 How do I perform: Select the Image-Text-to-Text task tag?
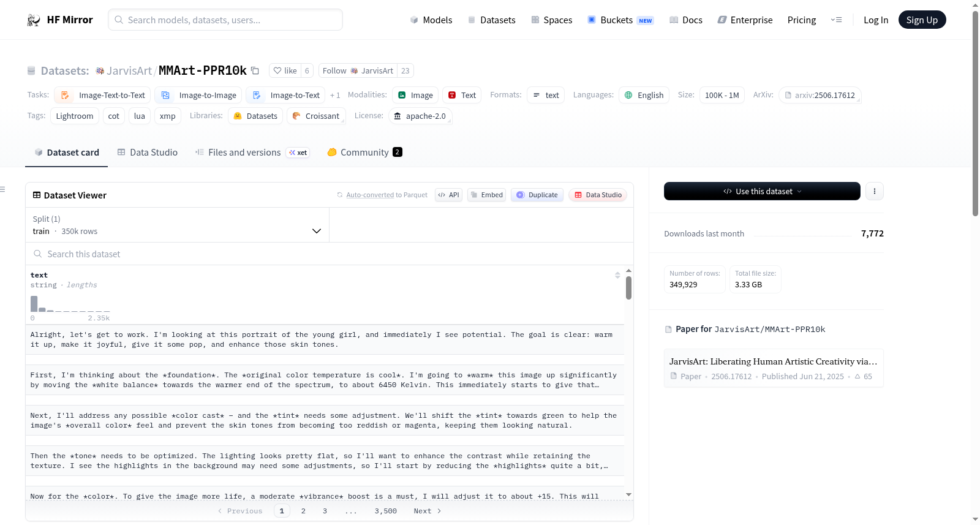tap(103, 95)
